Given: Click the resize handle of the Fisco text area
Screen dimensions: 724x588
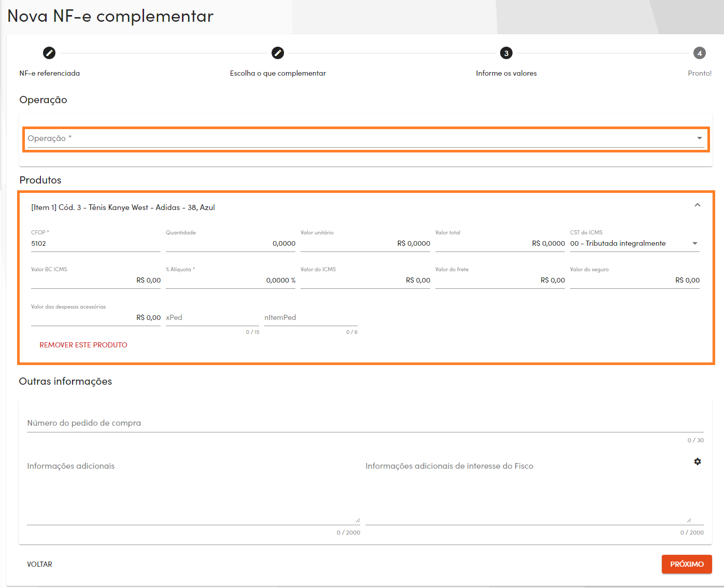Looking at the screenshot, I should pyautogui.click(x=689, y=520).
